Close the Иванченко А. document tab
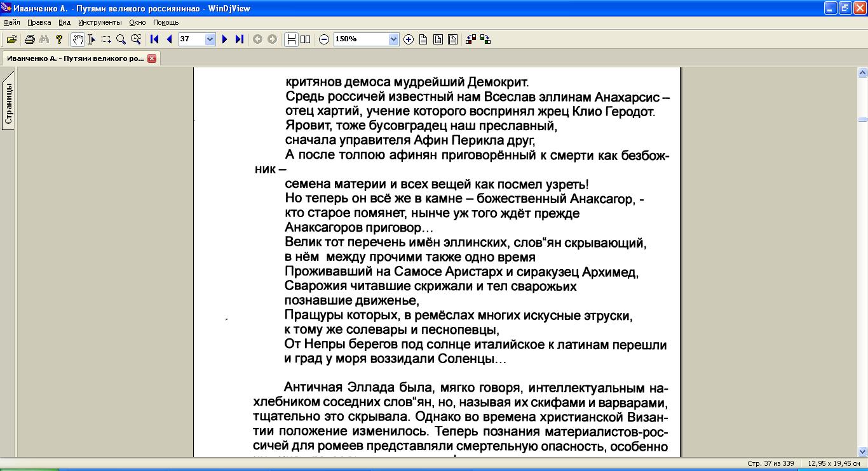 point(152,58)
